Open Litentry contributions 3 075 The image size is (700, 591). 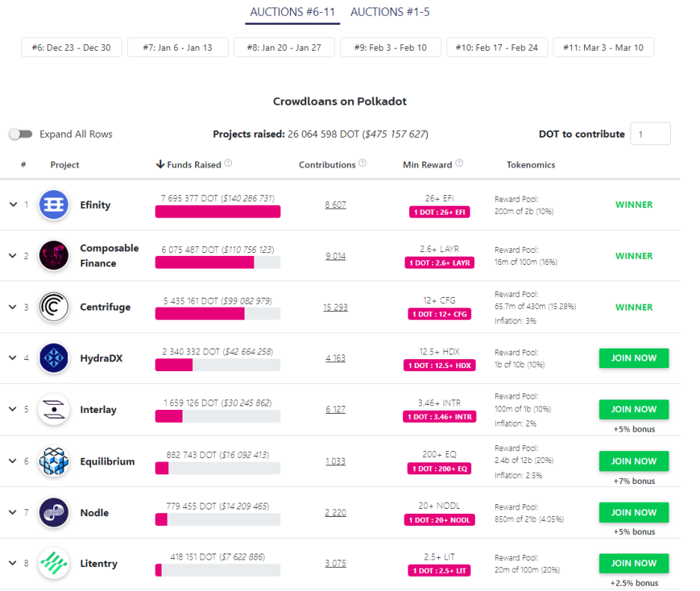pyautogui.click(x=335, y=563)
